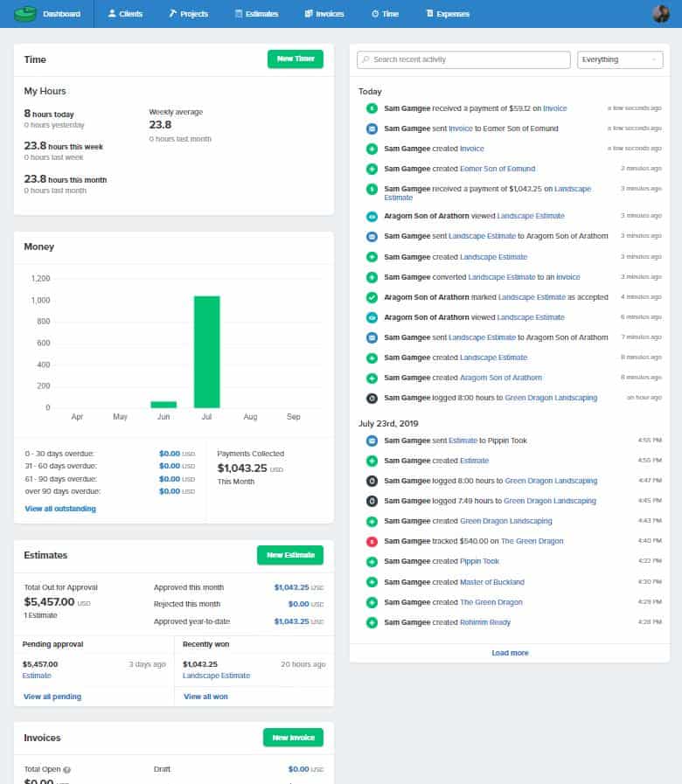Click the search magnifier icon in activity search

pos(365,59)
